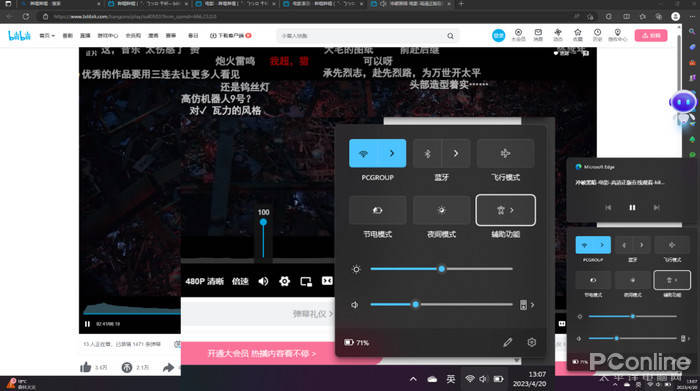Select the 480P quality option
Image resolution: width=700 pixels, height=391 pixels.
(x=204, y=281)
